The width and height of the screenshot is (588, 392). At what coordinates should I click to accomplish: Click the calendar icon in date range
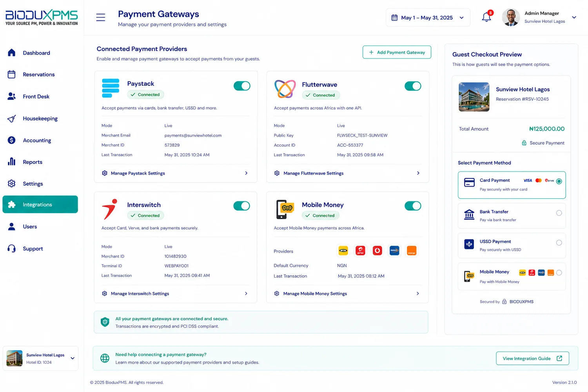(x=394, y=18)
